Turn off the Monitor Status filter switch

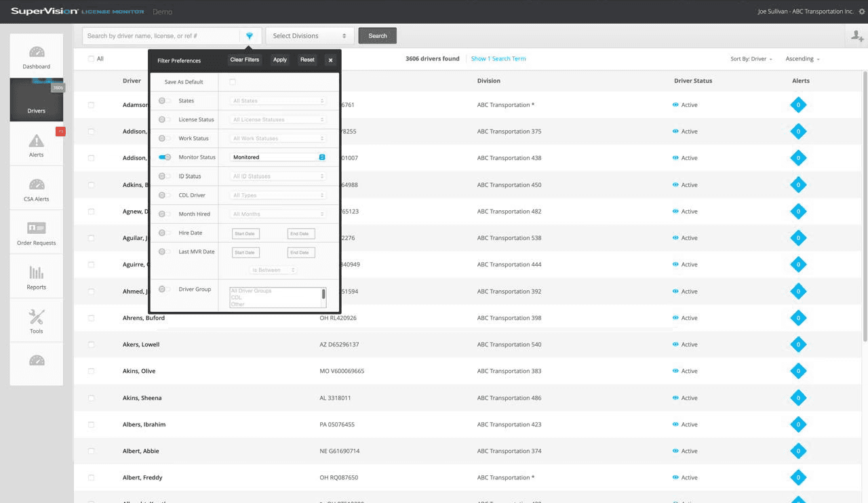coord(165,157)
